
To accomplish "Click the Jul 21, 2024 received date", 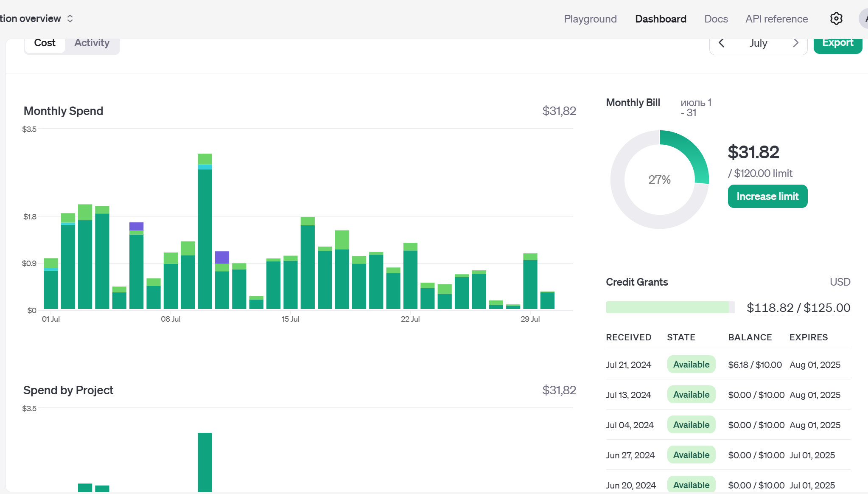I will point(628,365).
